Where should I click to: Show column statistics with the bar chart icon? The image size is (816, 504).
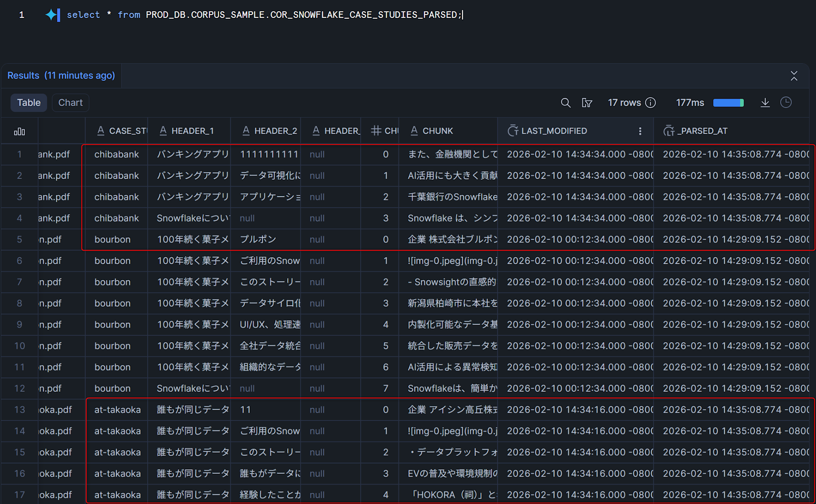pos(20,131)
